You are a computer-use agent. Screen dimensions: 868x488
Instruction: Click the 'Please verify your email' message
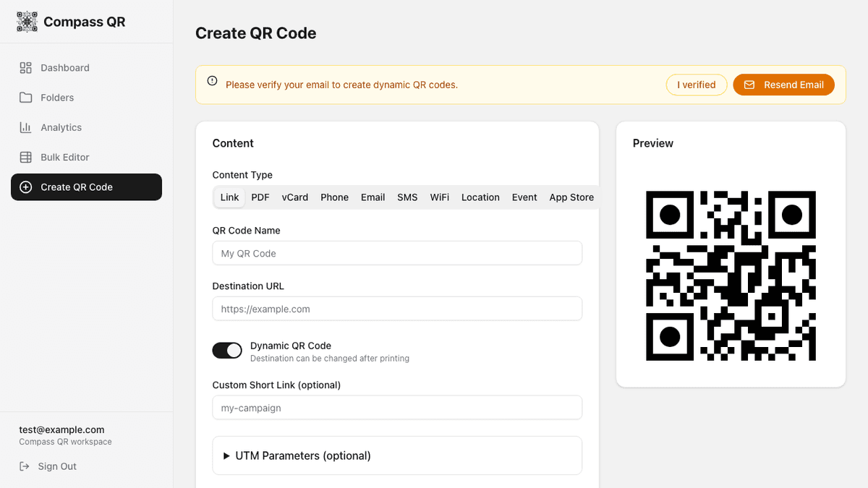pyautogui.click(x=341, y=85)
